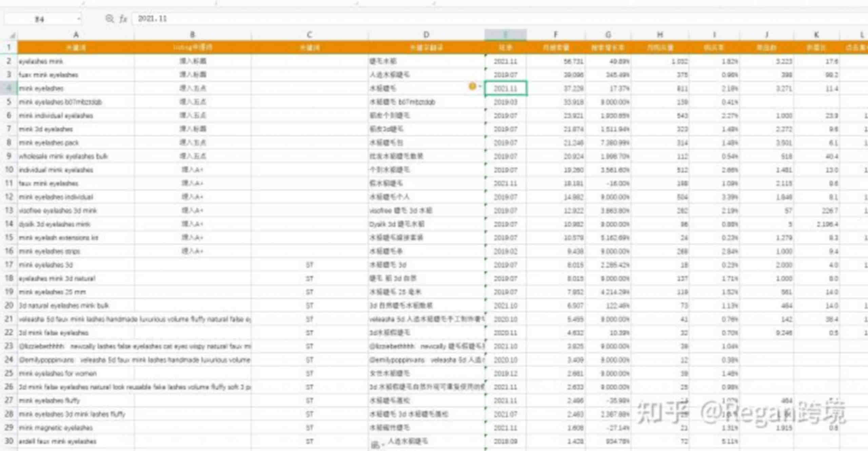This screenshot has height=451, width=868.
Task: Click cell '3d natural eyelashes mink bulk'
Action: click(x=76, y=305)
